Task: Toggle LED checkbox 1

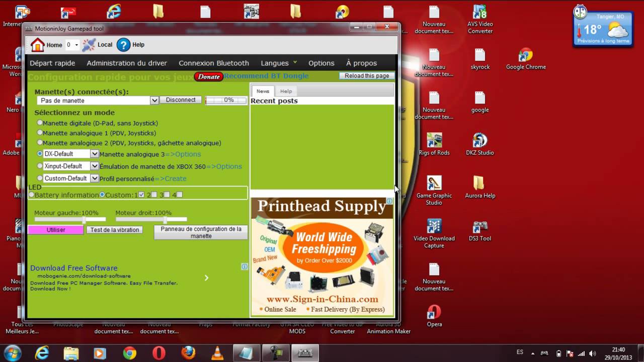Action: click(x=142, y=195)
